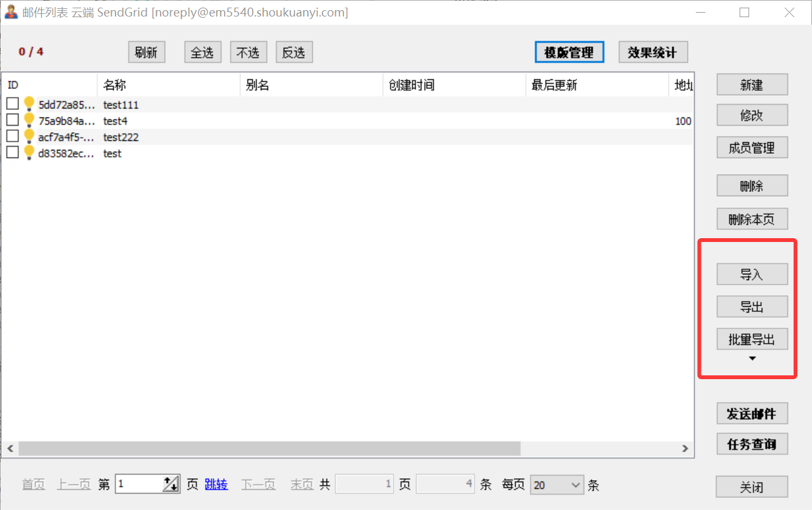Screen dimensions: 812x510
Task: Click the lightbulb icon beside test222
Action: [x=29, y=137]
